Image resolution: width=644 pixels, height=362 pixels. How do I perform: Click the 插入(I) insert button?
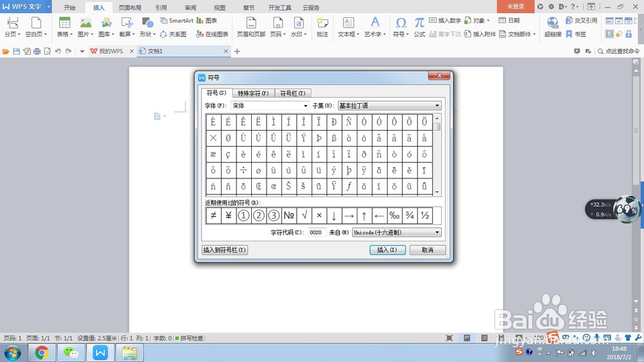pos(387,250)
